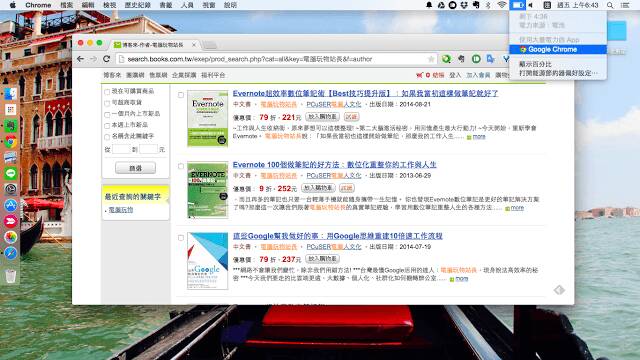Open the Trash in the Dock
This screenshot has width=640, height=360.
(11, 276)
